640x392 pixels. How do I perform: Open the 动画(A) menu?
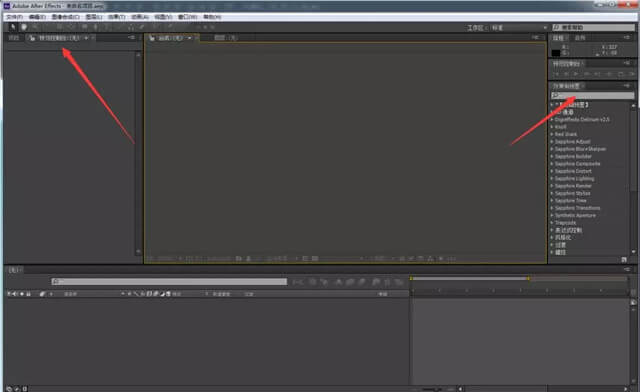140,17
